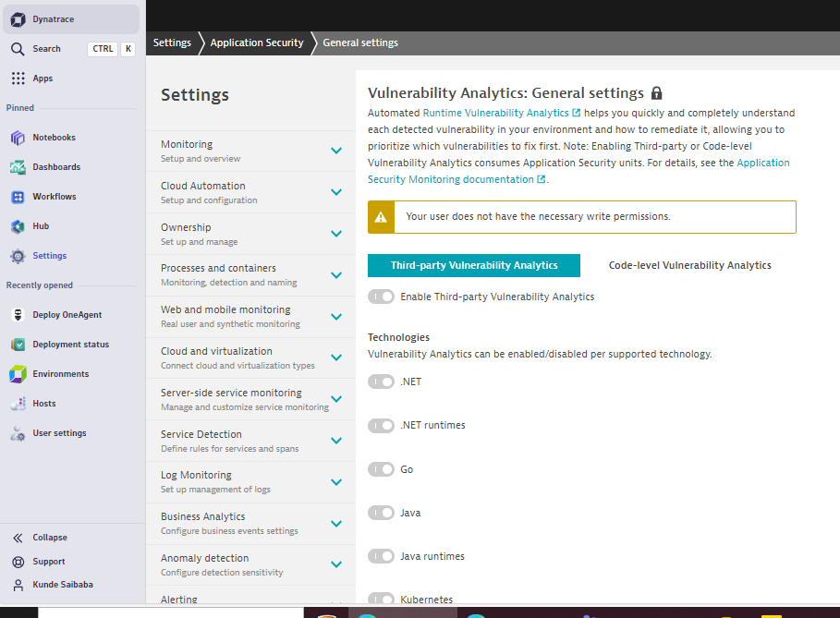Click General settings breadcrumb

pos(360,42)
